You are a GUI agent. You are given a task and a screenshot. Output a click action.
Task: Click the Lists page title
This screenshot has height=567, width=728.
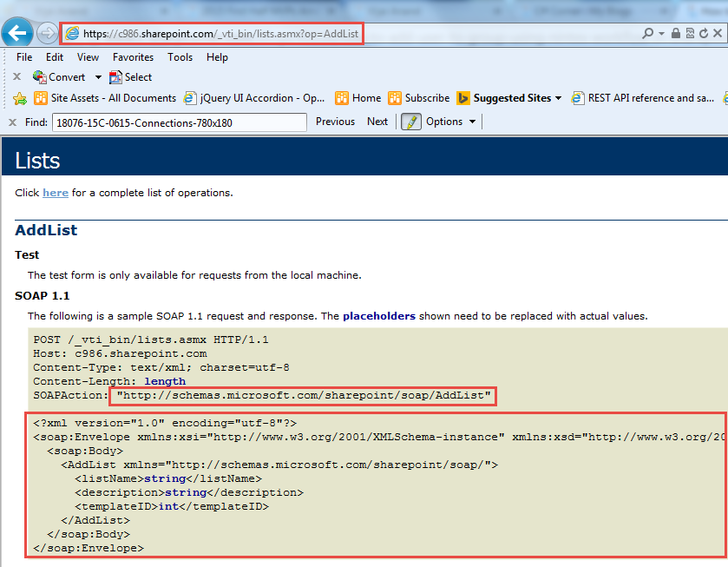37,161
